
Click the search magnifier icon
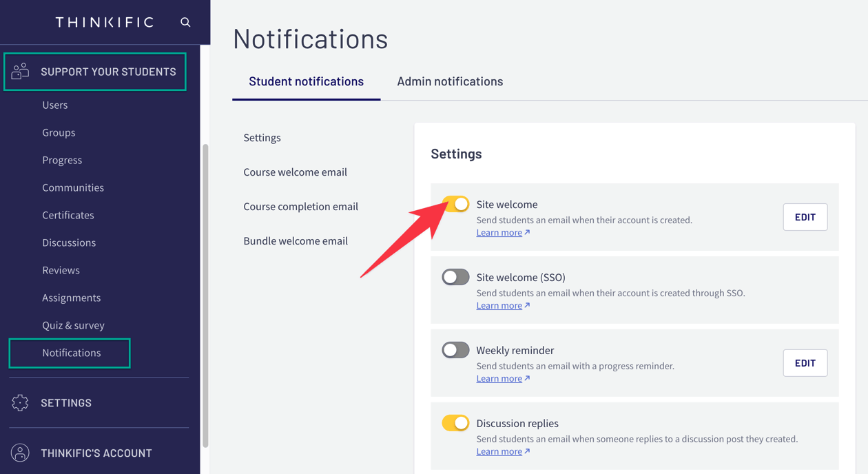[x=185, y=22]
